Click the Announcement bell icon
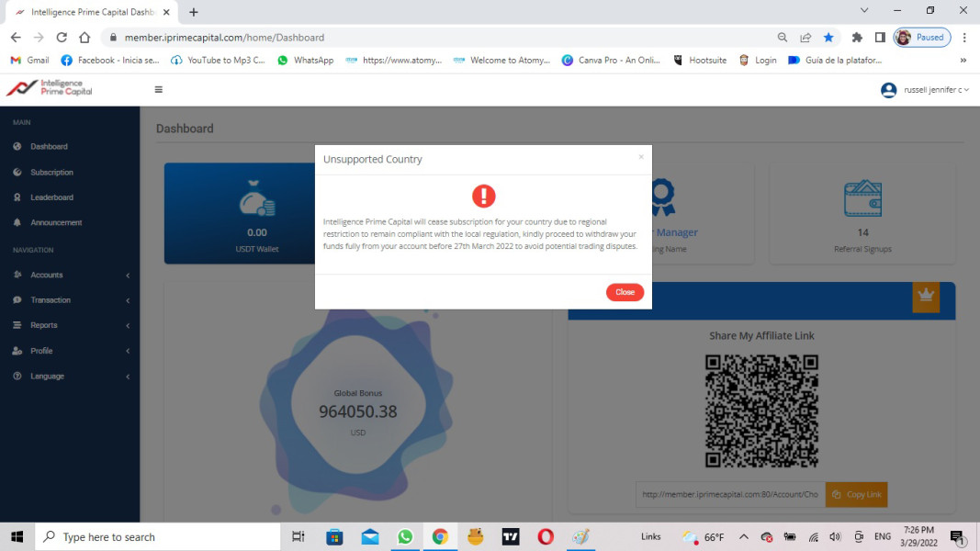This screenshot has width=980, height=551. (17, 222)
